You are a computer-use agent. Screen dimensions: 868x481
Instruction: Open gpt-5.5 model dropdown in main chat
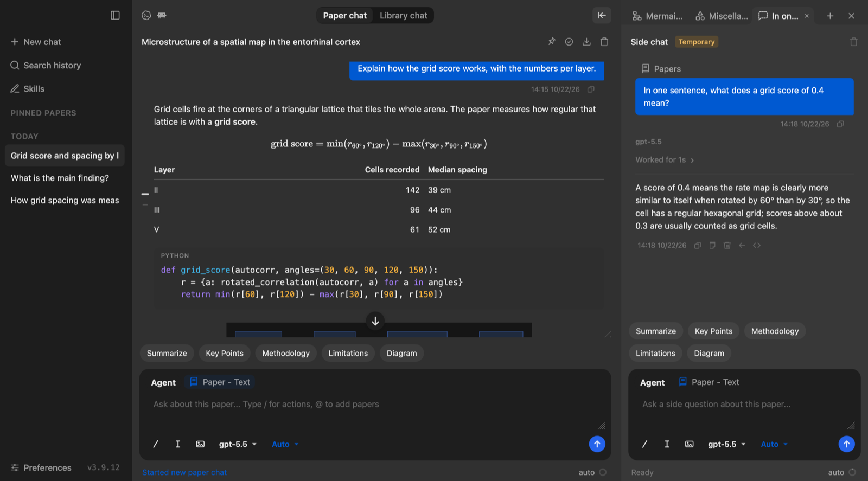[238, 444]
